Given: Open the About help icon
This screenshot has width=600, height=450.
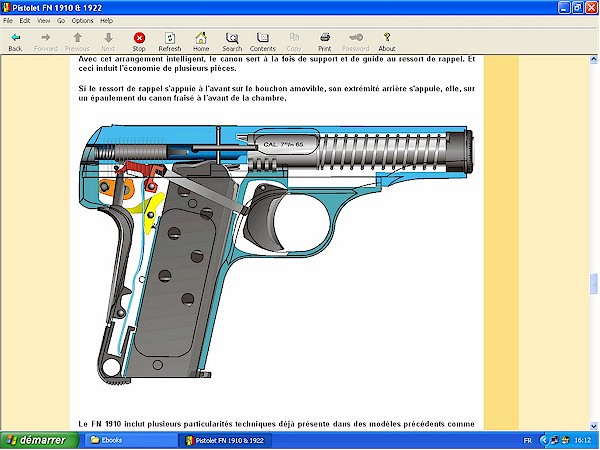Looking at the screenshot, I should tap(387, 41).
